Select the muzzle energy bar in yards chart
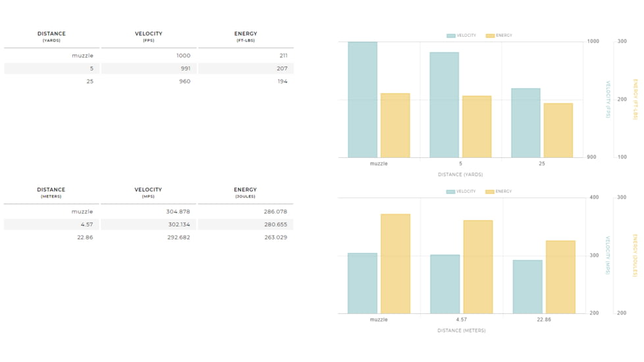 click(x=395, y=126)
